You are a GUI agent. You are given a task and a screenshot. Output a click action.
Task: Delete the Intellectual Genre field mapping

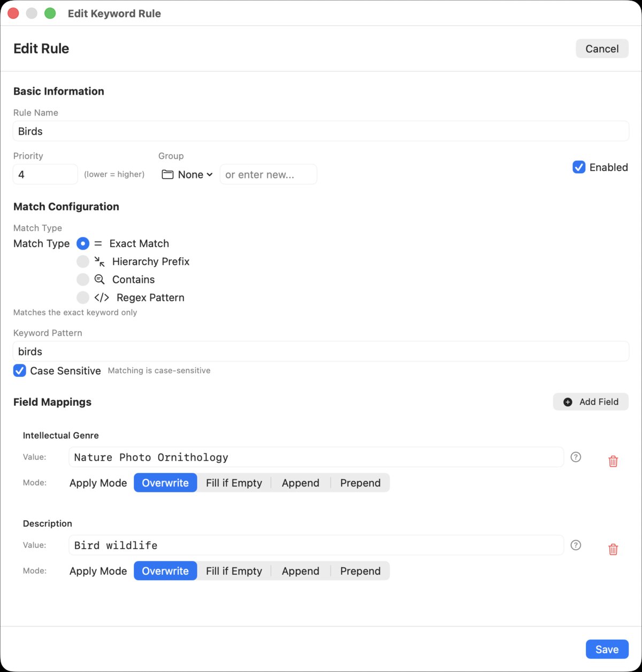(613, 460)
